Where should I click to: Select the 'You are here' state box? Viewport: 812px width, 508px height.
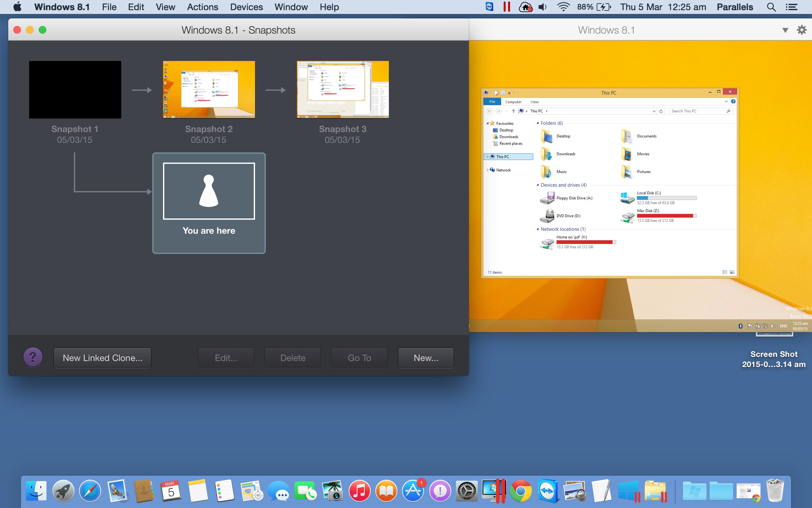click(209, 203)
